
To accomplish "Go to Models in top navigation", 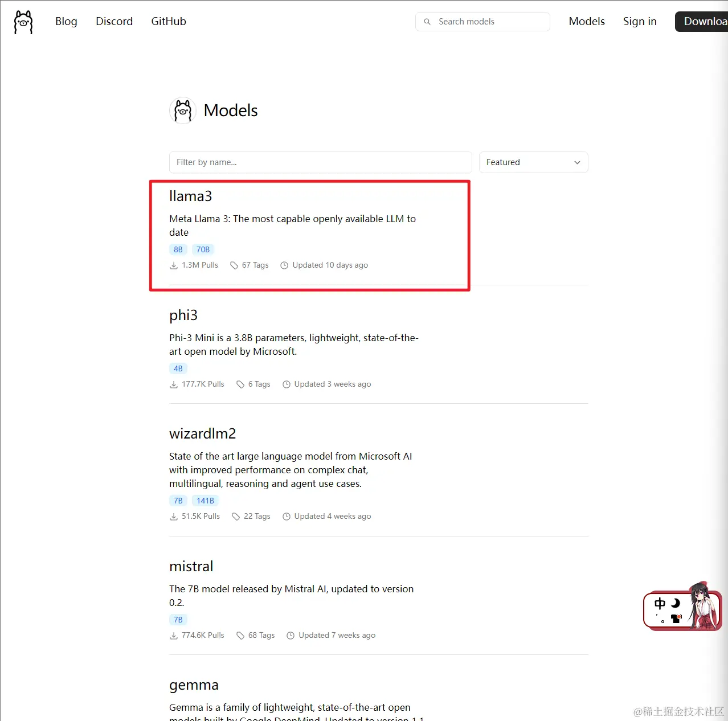I will point(587,22).
